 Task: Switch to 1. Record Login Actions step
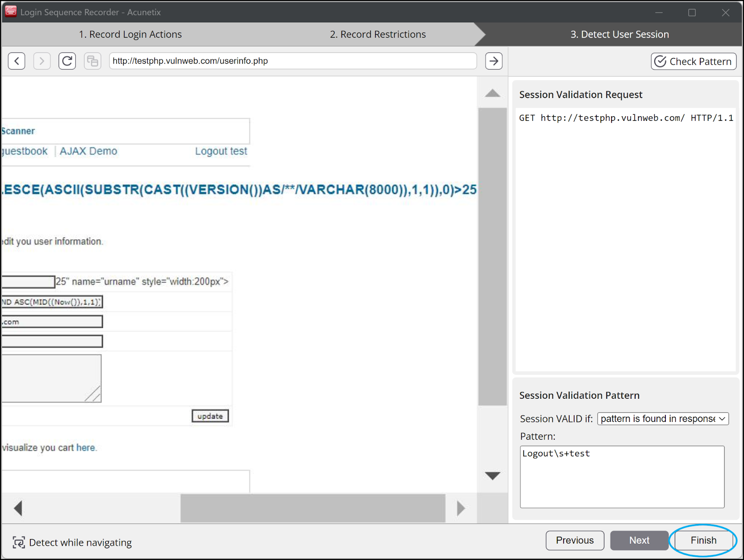pyautogui.click(x=130, y=34)
